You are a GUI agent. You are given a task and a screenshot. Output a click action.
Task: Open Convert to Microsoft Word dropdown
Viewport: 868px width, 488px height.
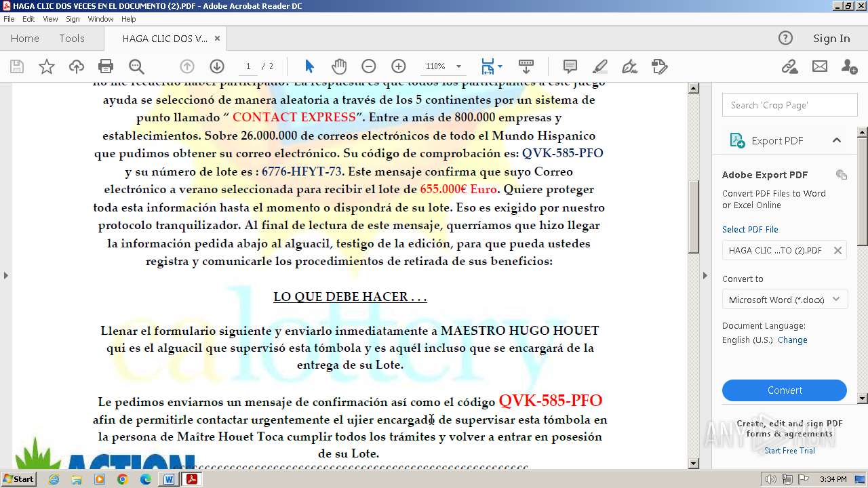(x=785, y=300)
